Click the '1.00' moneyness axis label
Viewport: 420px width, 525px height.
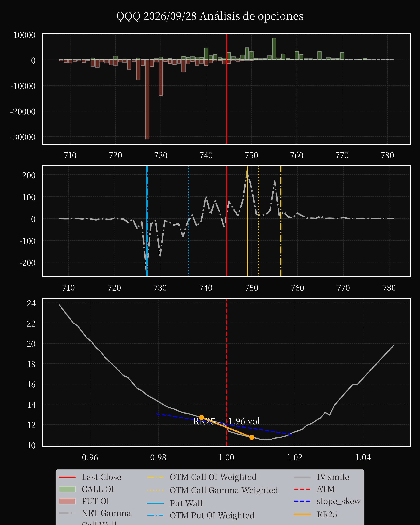tap(226, 457)
